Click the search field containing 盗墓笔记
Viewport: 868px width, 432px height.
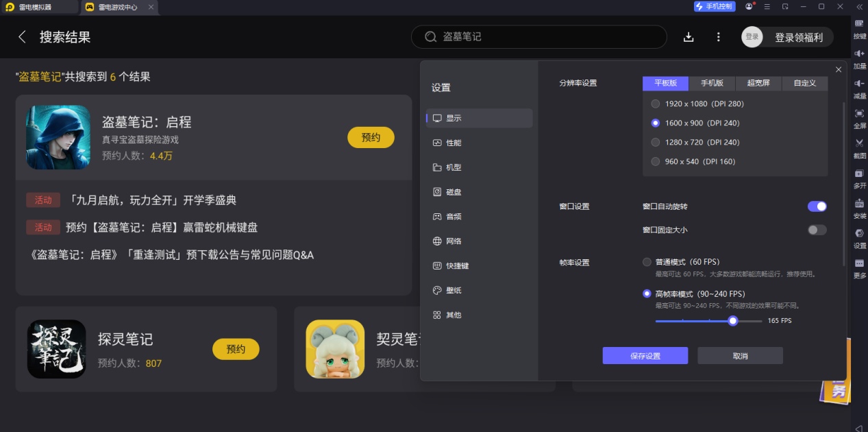538,37
